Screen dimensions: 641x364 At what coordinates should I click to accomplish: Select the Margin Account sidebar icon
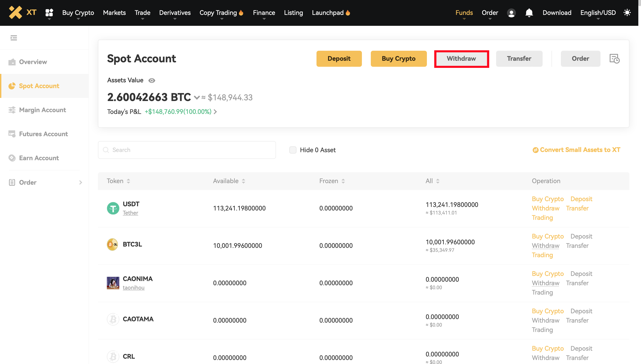(12, 110)
